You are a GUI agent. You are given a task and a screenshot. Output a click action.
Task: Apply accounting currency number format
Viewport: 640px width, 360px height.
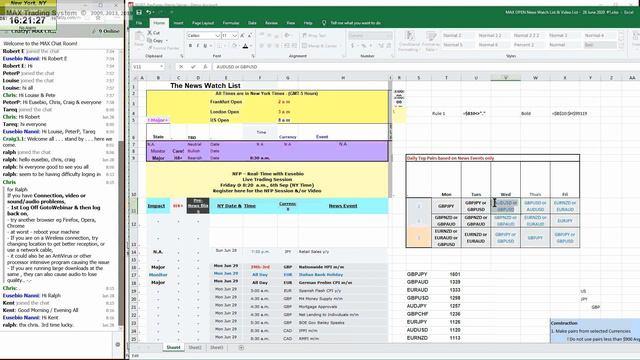(x=352, y=46)
